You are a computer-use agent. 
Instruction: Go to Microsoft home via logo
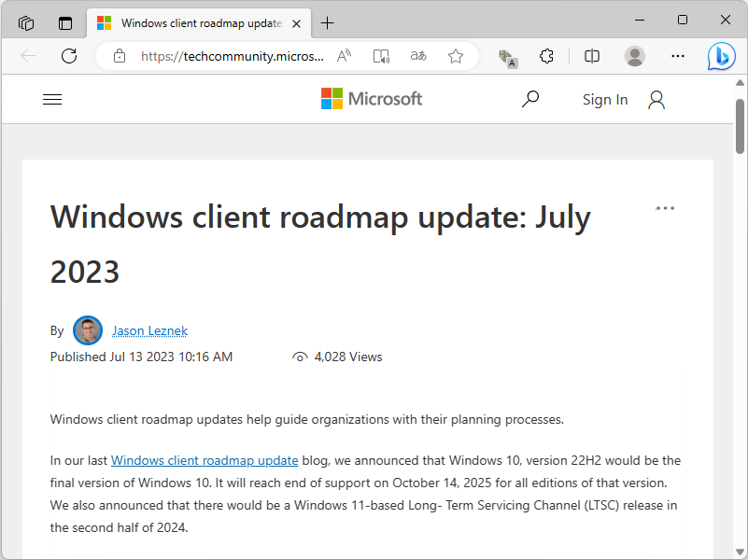coord(372,99)
